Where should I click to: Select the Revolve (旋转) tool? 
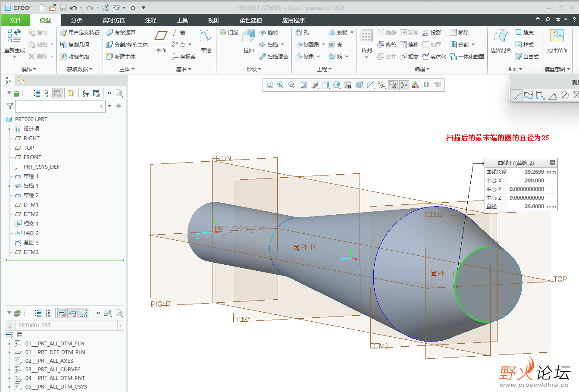click(269, 32)
